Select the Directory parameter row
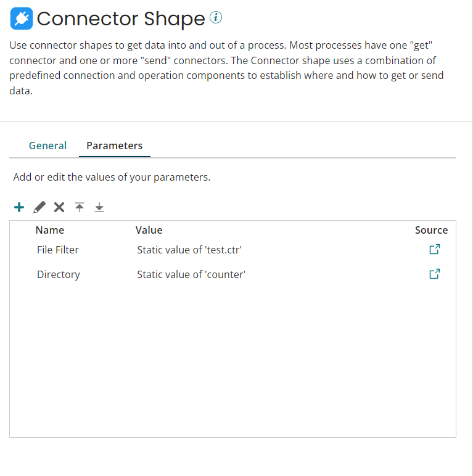The height and width of the screenshot is (476, 473). pos(59,274)
